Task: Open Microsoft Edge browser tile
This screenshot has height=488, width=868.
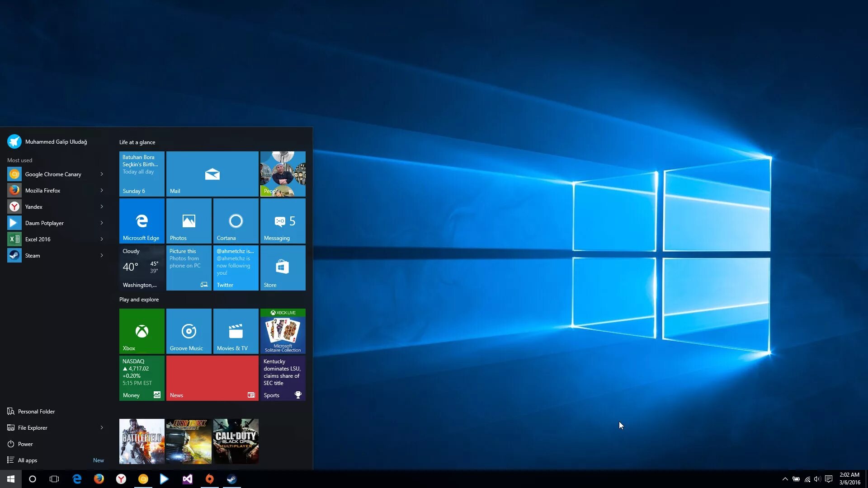Action: pyautogui.click(x=142, y=221)
